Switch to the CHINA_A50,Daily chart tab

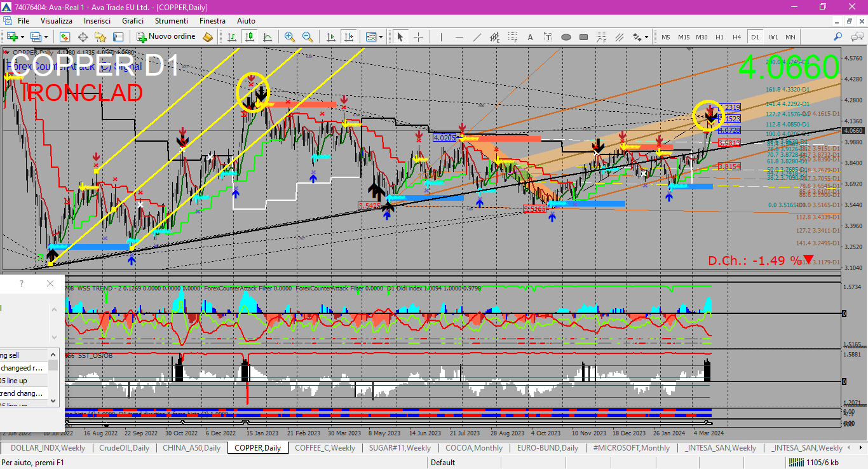pos(191,448)
